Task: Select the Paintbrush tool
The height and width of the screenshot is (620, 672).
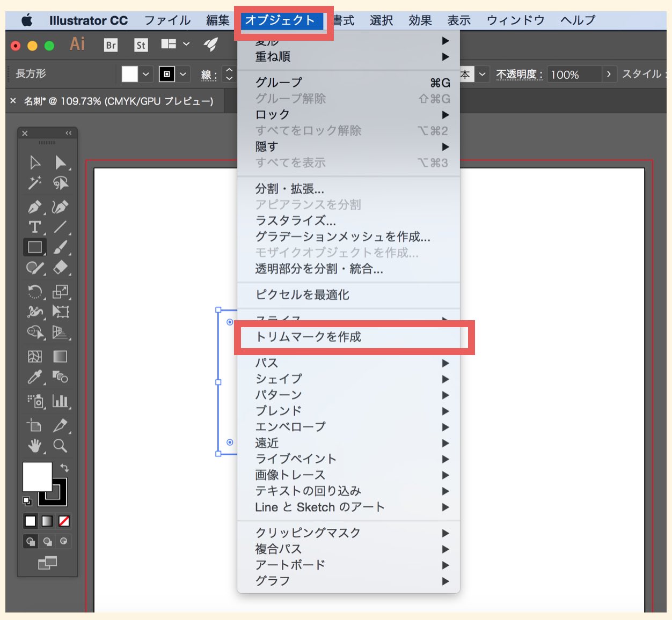Action: pos(60,247)
